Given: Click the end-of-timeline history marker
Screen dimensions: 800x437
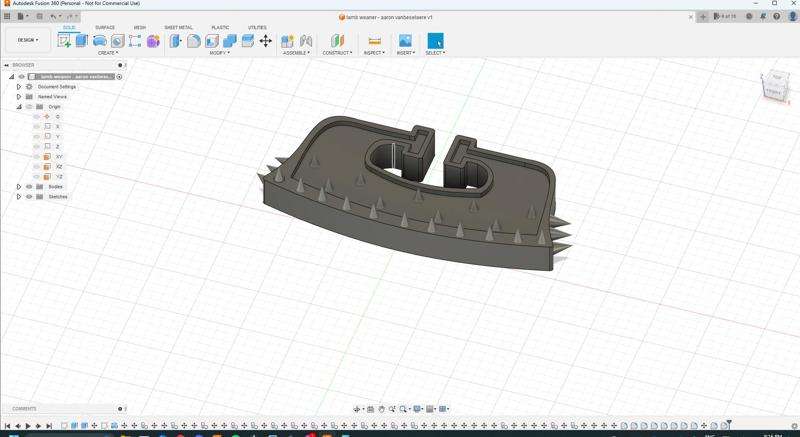Looking at the screenshot, I should tap(729, 424).
